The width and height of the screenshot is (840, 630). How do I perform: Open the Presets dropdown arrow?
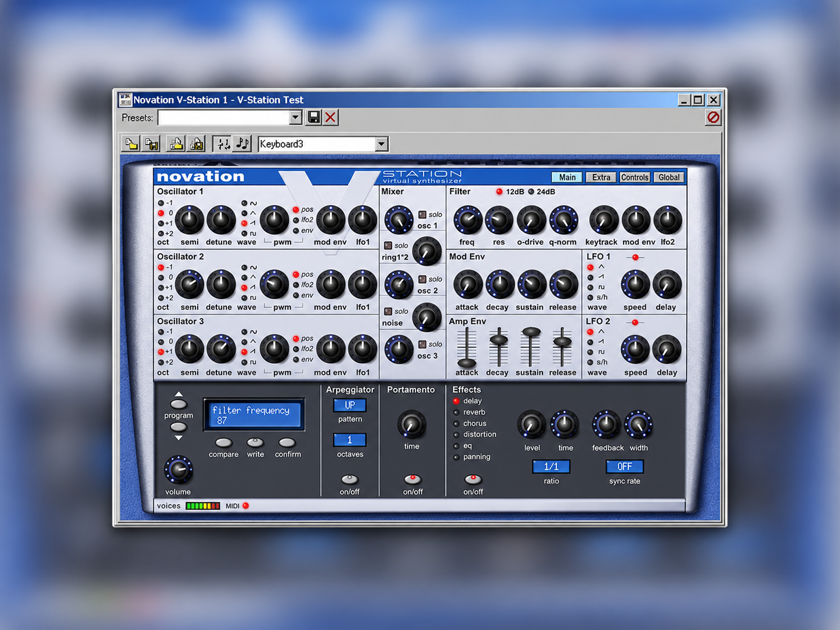coord(295,118)
